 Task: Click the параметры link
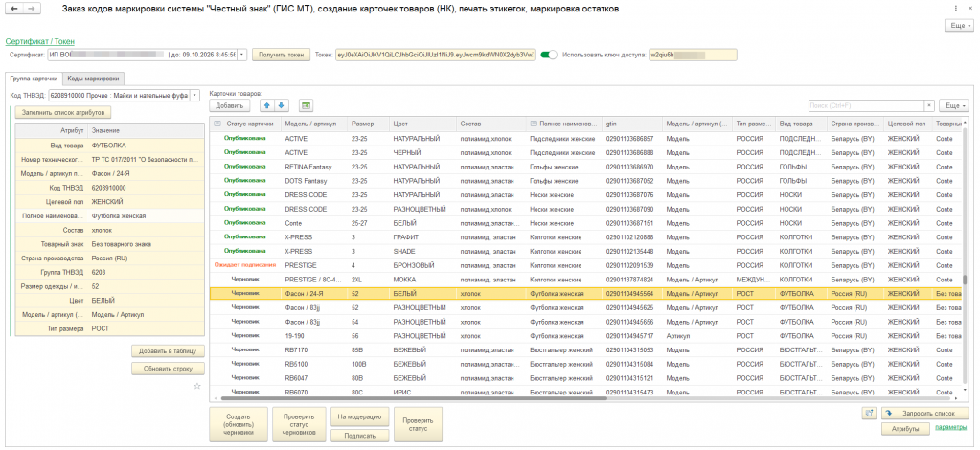950,427
